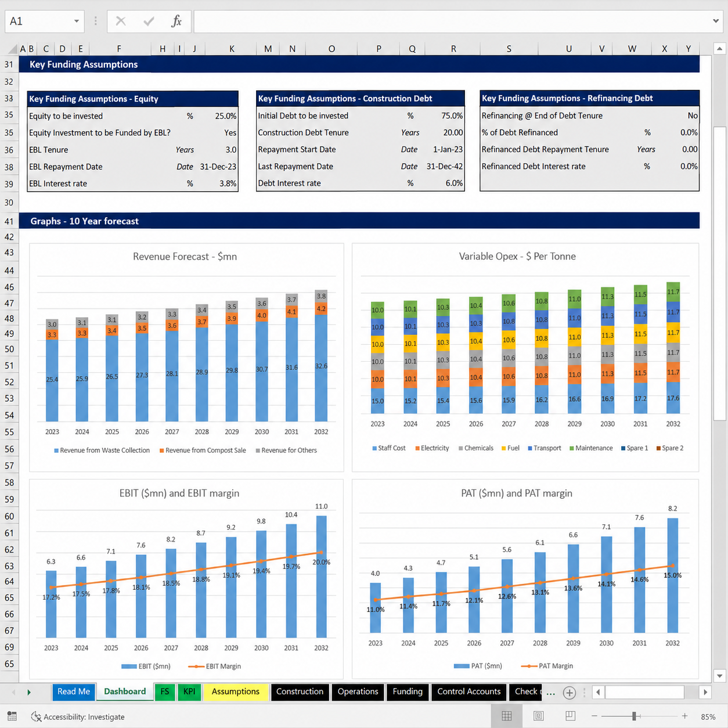728x728 pixels.
Task: Add a new sheet with plus icon
Action: coord(570,692)
